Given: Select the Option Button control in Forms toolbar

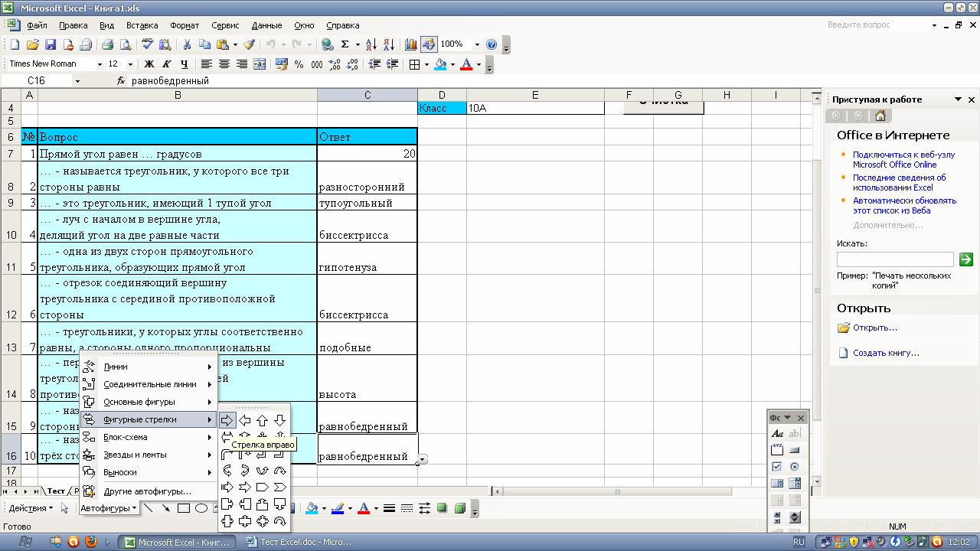Looking at the screenshot, I should click(795, 467).
